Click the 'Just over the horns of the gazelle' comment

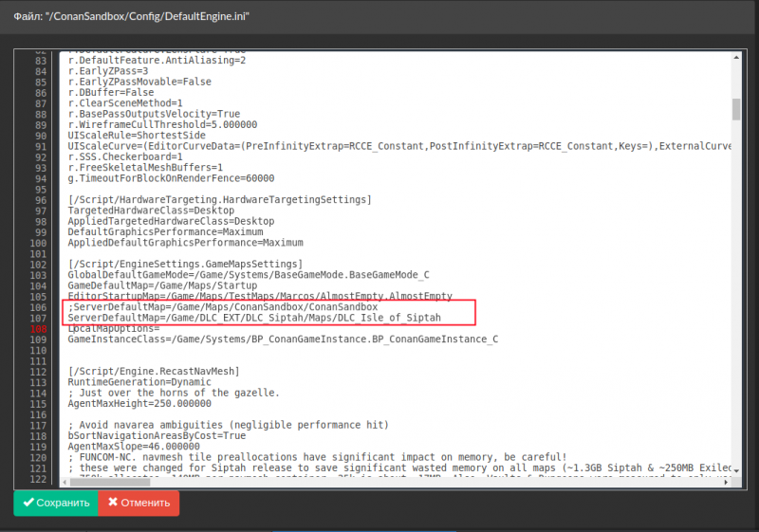click(174, 393)
